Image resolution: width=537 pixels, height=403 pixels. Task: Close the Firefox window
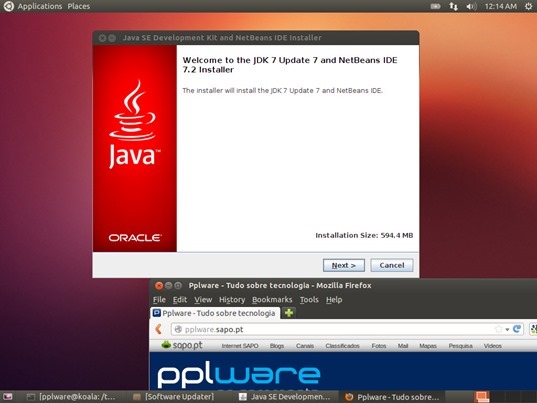click(159, 286)
